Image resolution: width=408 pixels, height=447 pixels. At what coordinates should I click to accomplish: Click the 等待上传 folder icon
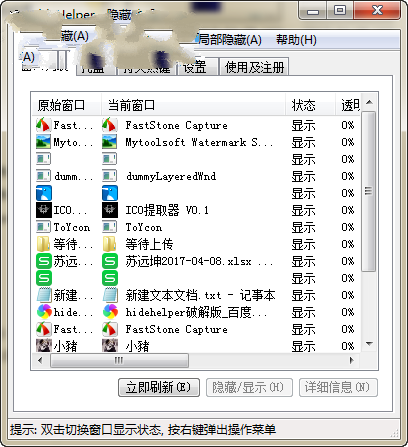pyautogui.click(x=110, y=244)
